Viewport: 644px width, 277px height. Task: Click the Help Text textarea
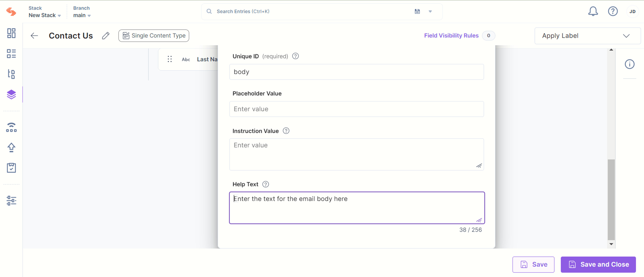357,208
